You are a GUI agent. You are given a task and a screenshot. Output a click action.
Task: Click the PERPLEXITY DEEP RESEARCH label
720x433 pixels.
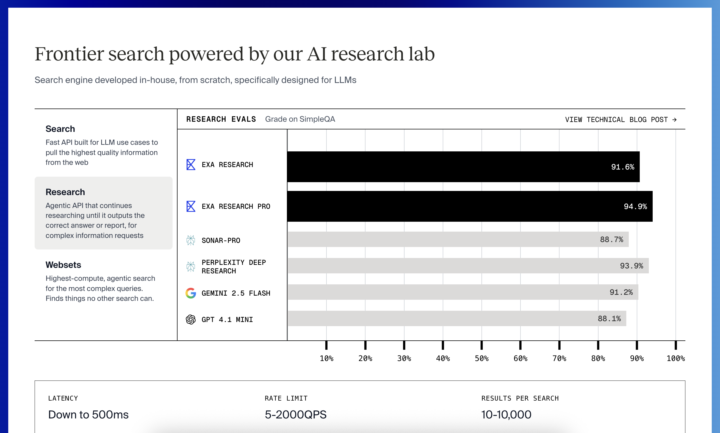[234, 267]
